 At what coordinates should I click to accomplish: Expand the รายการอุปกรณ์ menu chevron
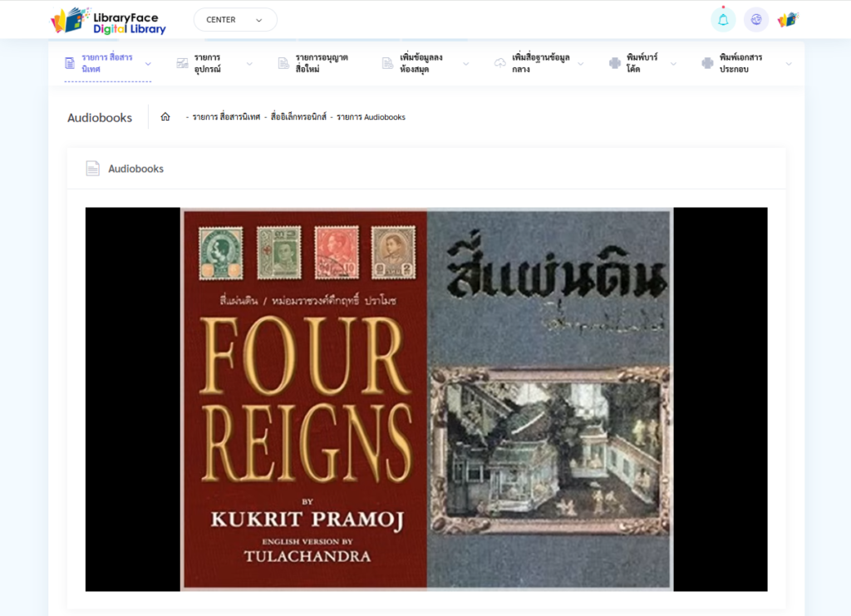249,63
